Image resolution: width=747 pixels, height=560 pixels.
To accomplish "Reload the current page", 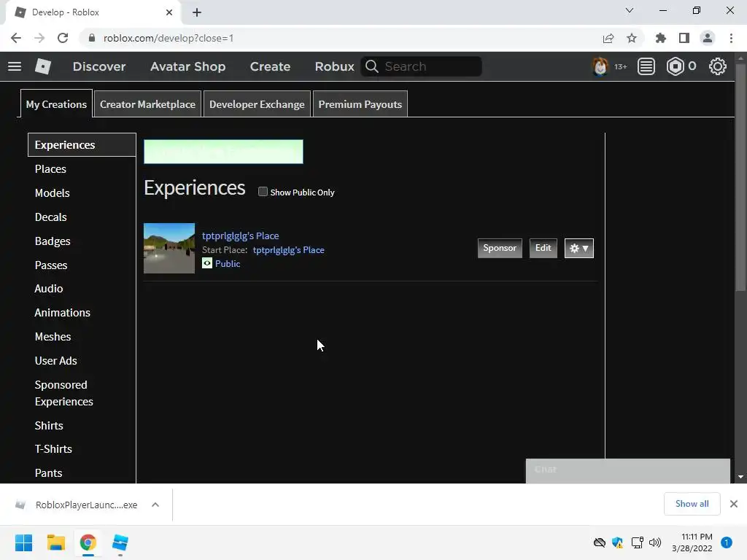I will (63, 38).
